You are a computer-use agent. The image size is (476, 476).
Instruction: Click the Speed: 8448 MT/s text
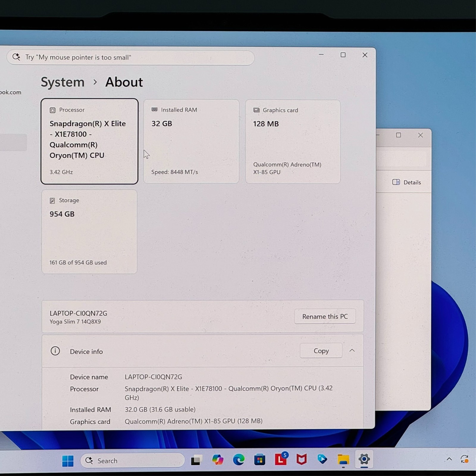[x=175, y=172]
